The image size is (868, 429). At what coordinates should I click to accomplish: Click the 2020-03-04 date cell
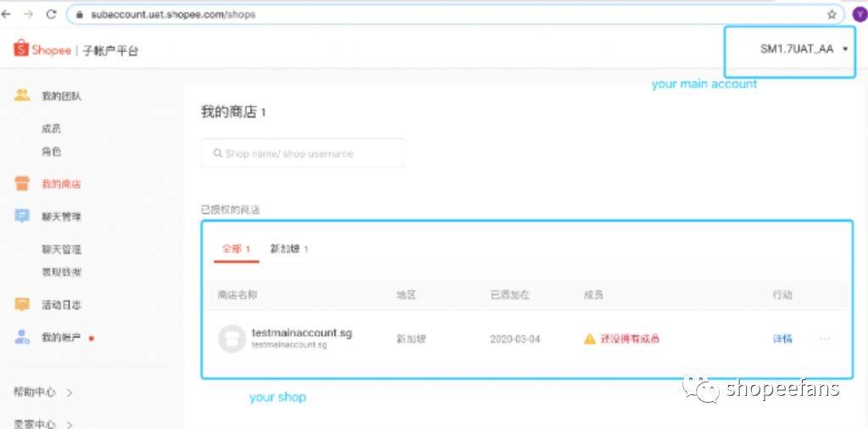515,339
